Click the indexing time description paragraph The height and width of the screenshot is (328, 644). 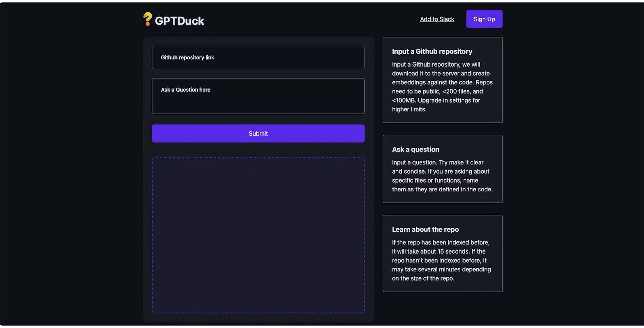click(441, 260)
